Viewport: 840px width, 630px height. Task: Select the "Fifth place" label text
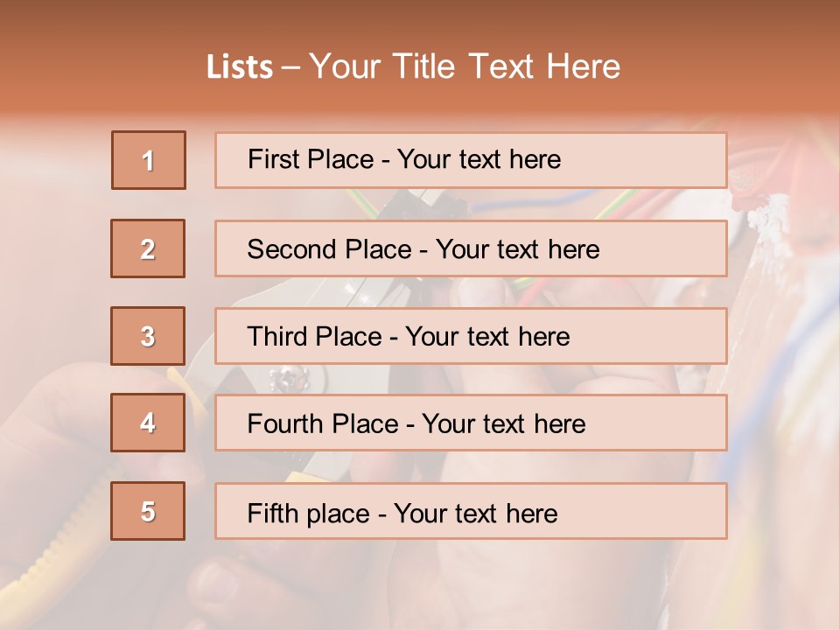point(310,513)
